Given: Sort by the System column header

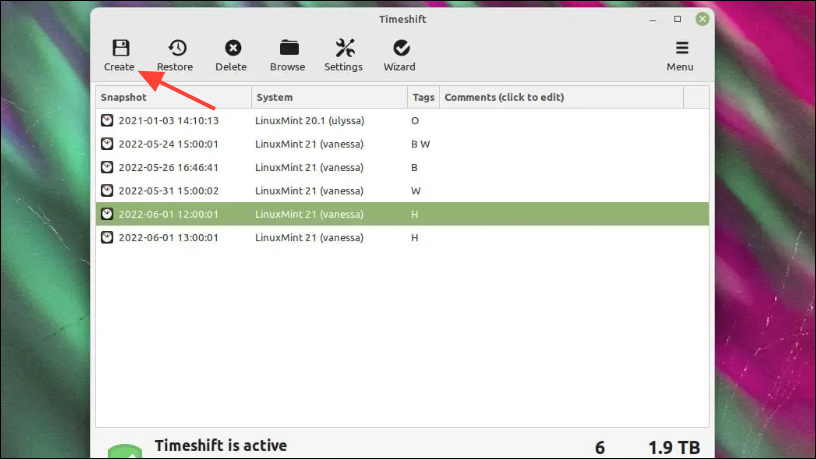Looking at the screenshot, I should coord(329,97).
